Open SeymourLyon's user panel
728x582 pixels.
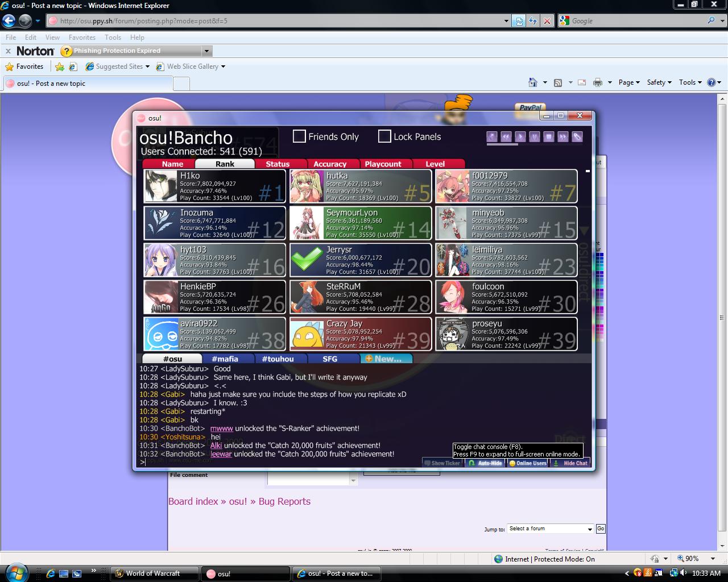point(361,223)
